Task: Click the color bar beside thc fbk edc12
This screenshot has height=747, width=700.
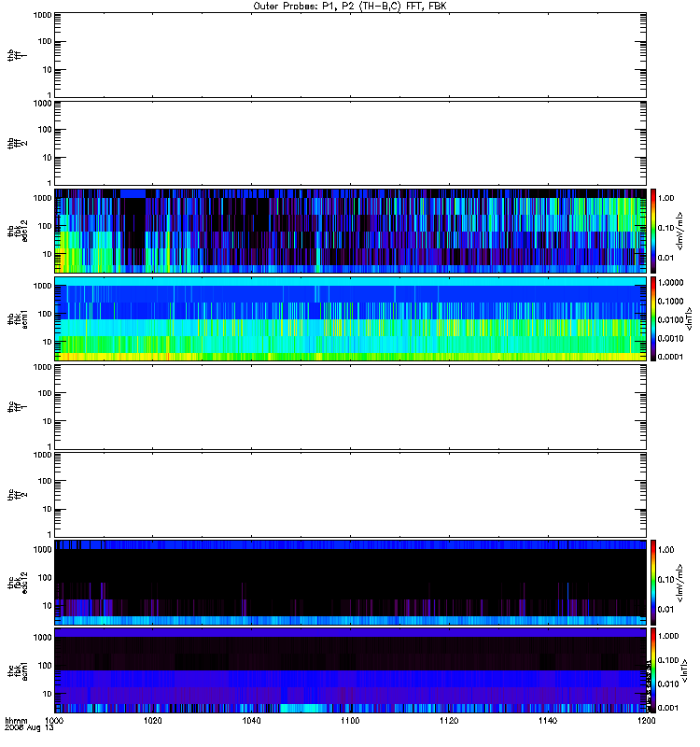Action: click(653, 583)
